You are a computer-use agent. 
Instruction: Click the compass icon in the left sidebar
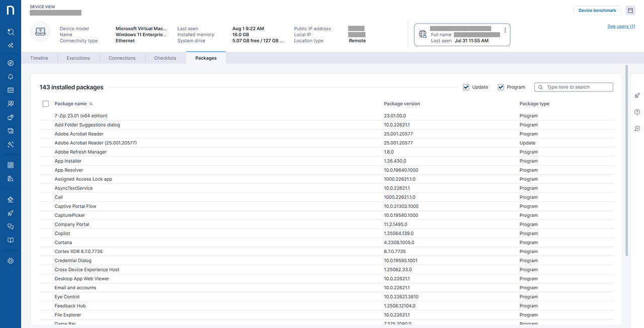pos(11,63)
